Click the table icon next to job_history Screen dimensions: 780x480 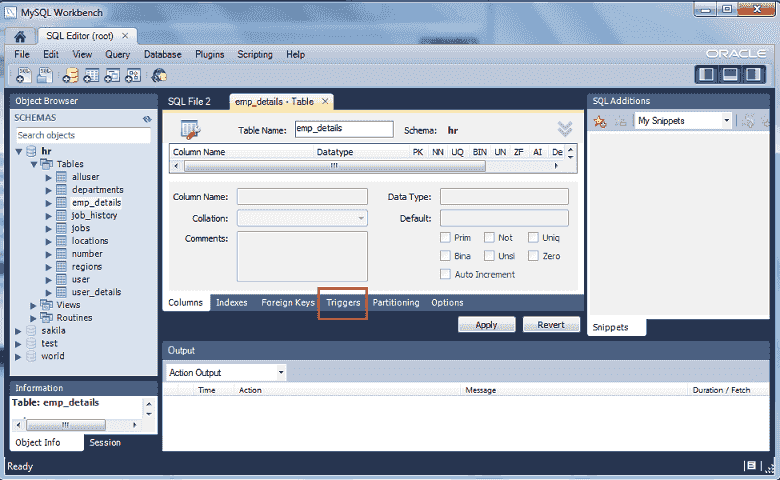[x=61, y=215]
